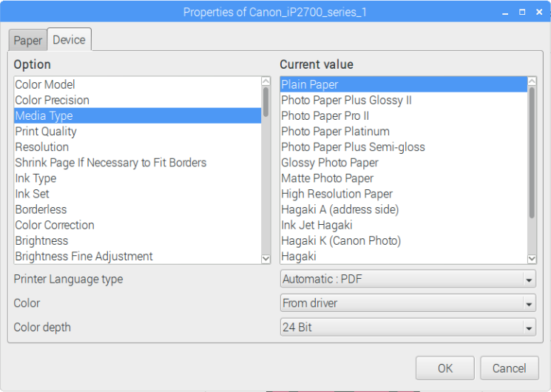Click the Option list scroll-down arrow
The image size is (551, 392).
tap(266, 259)
